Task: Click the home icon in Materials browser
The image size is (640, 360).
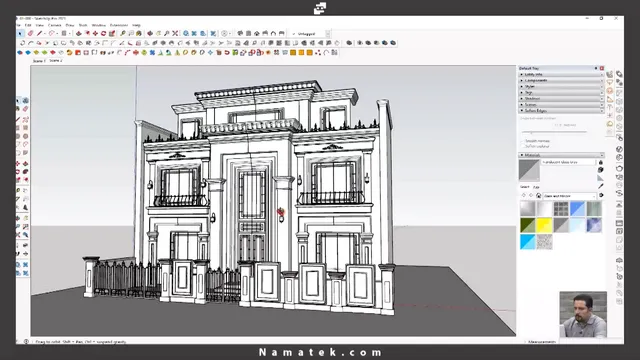Action: click(x=538, y=196)
